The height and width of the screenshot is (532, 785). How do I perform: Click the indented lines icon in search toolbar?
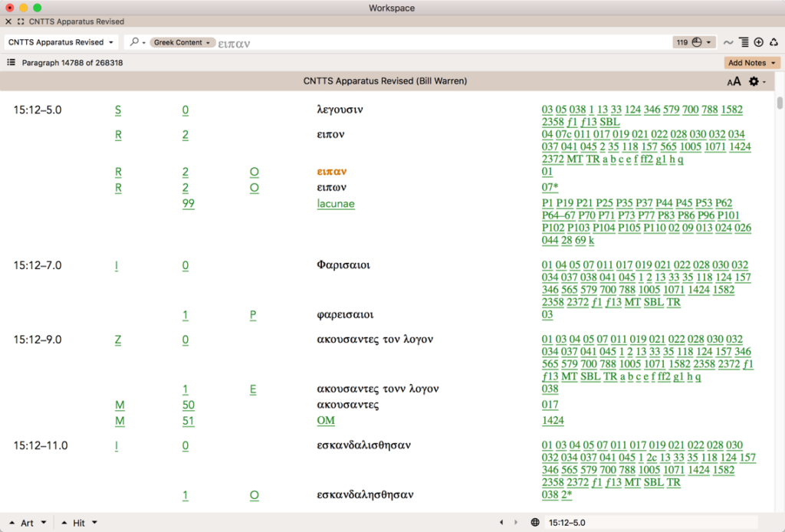[x=743, y=42]
